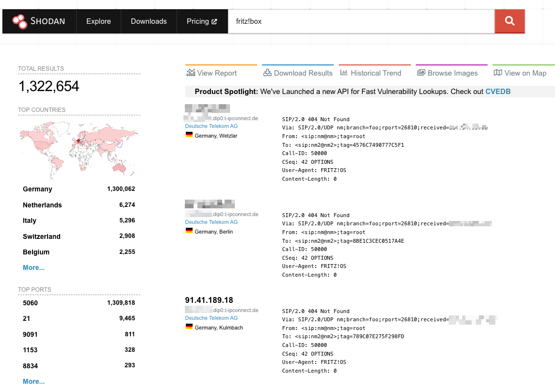
Task: Click the View Report chart icon
Action: pos(191,73)
